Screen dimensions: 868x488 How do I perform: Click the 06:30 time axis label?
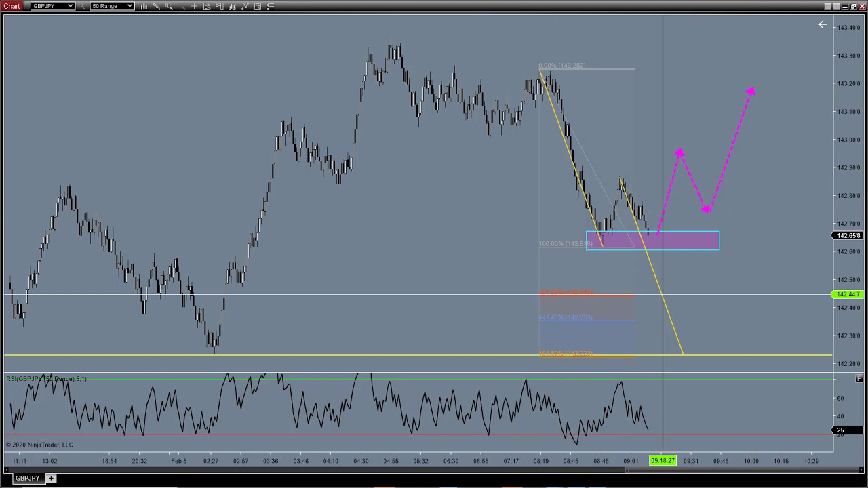[x=450, y=461]
